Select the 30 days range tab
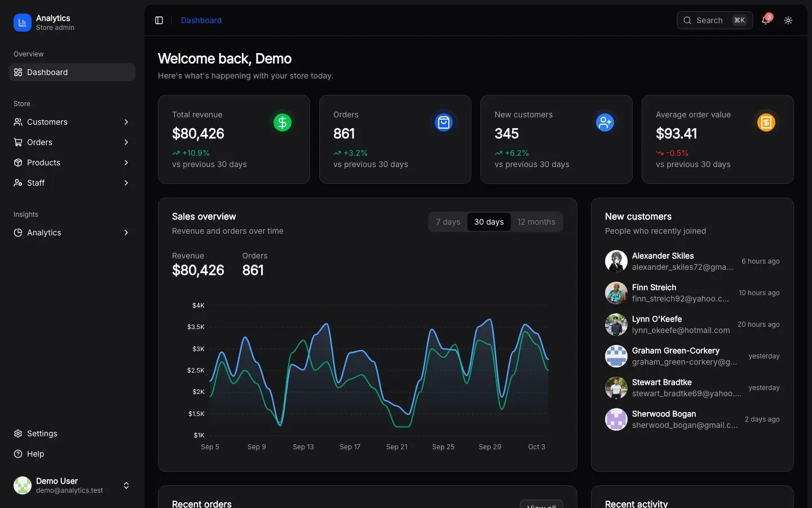 pyautogui.click(x=489, y=222)
